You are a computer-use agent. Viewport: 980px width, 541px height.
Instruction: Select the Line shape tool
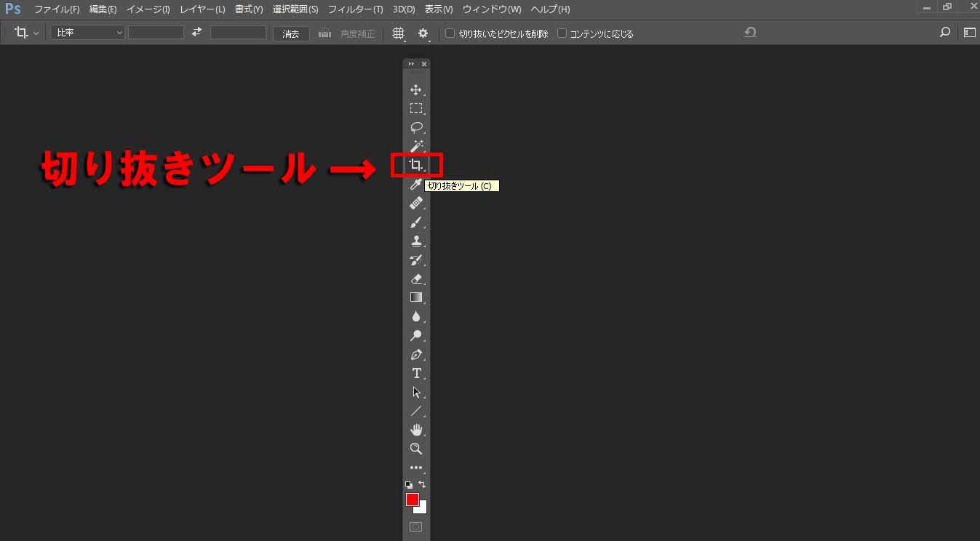pos(416,411)
